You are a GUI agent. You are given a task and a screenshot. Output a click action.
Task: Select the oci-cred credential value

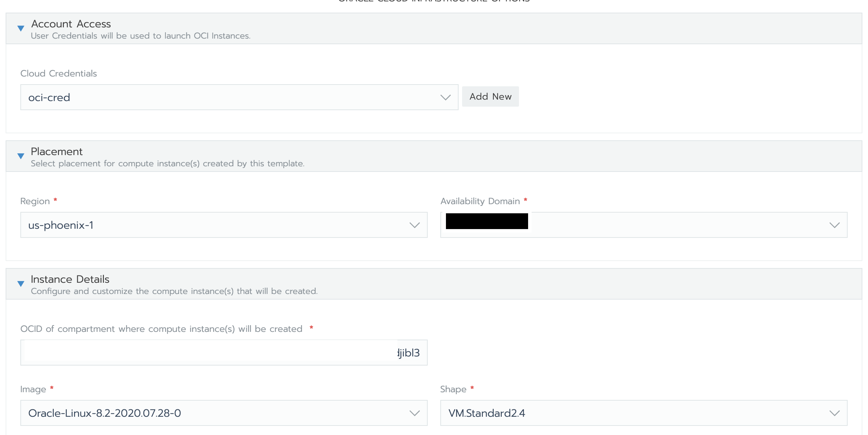pos(49,97)
